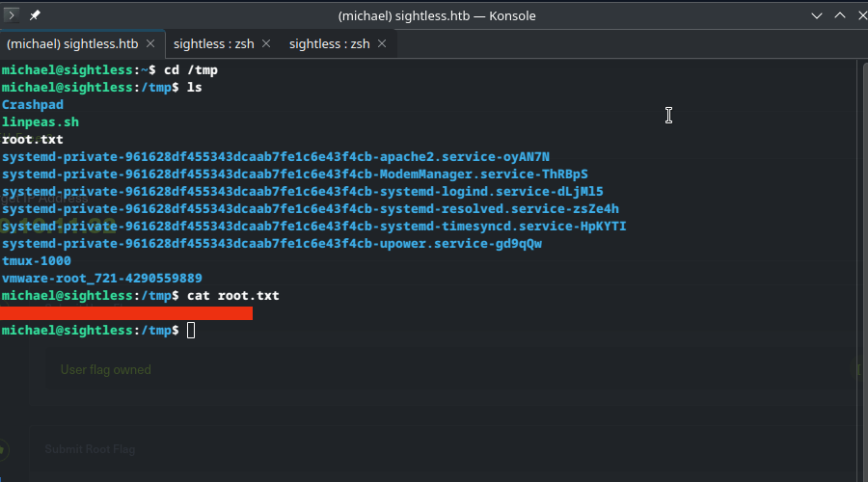Click the systemd-private apache2.service directory entry
This screenshot has width=868, height=482.
(x=276, y=157)
